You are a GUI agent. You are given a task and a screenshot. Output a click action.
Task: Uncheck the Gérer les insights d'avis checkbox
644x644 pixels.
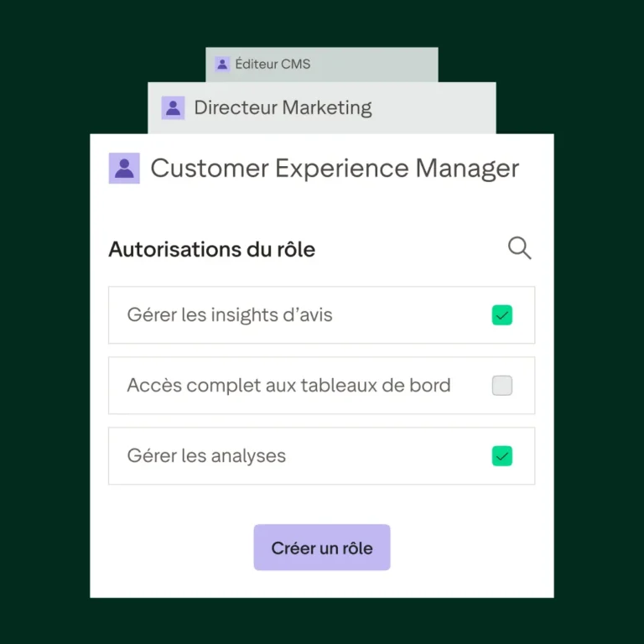[x=502, y=315]
